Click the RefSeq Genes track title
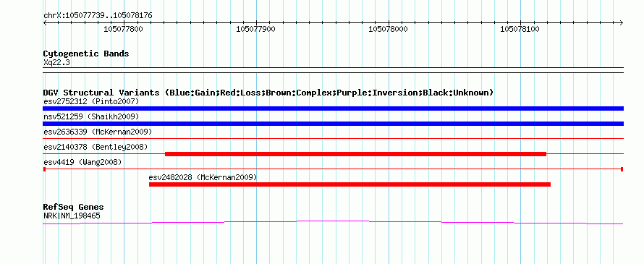The height and width of the screenshot is (264, 644). [x=74, y=208]
